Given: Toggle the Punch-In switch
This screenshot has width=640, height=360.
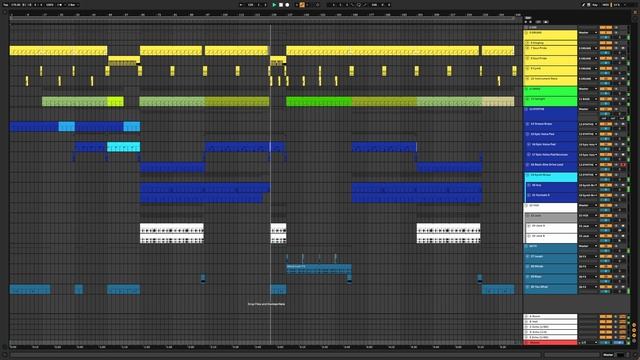Looking at the screenshot, I should (x=353, y=5).
